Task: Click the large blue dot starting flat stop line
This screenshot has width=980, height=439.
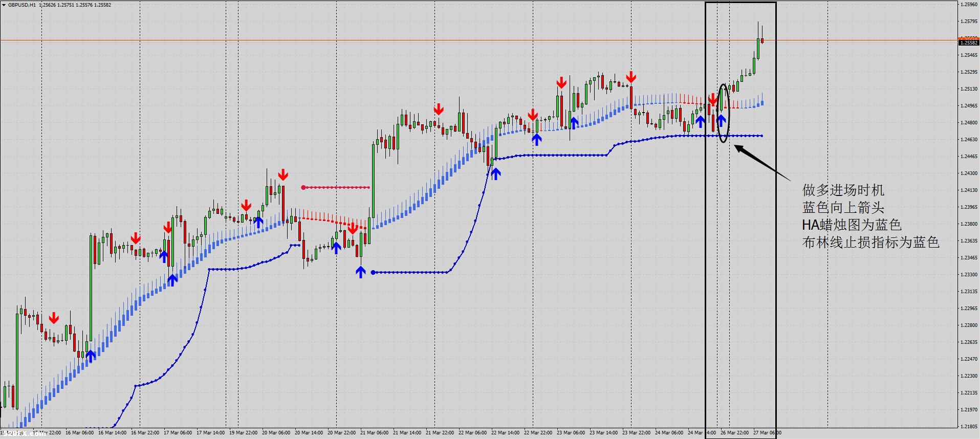Action: tap(373, 272)
